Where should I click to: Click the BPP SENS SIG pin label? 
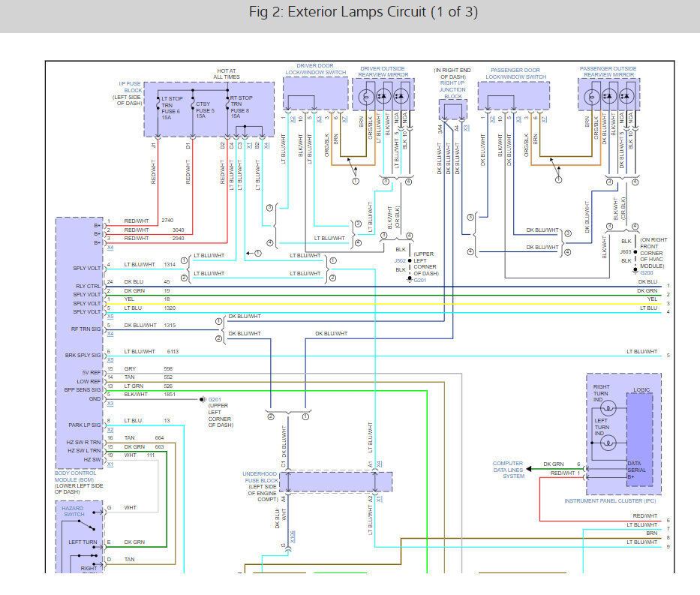coord(82,389)
